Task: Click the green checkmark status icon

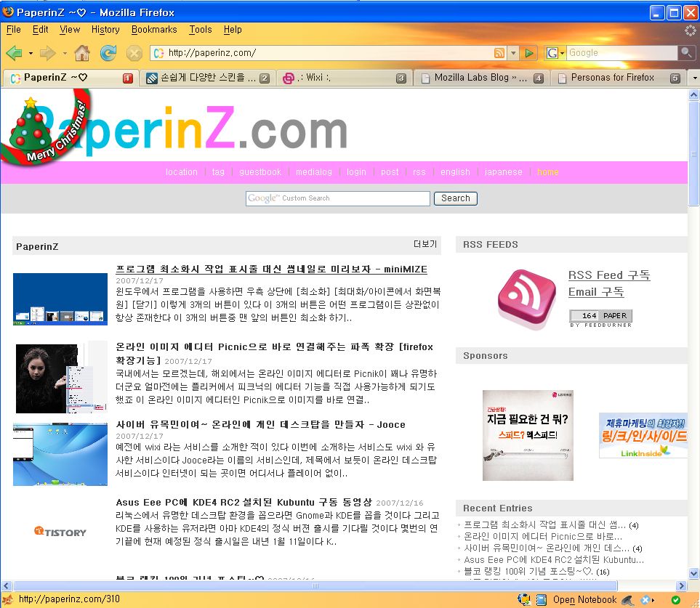Action: pos(676,599)
